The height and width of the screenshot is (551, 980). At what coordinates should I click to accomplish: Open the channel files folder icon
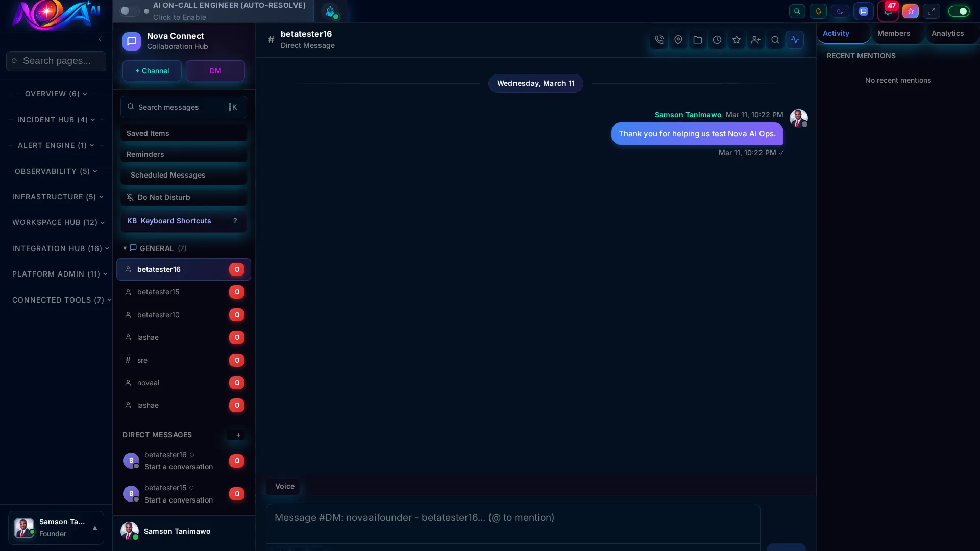[698, 40]
